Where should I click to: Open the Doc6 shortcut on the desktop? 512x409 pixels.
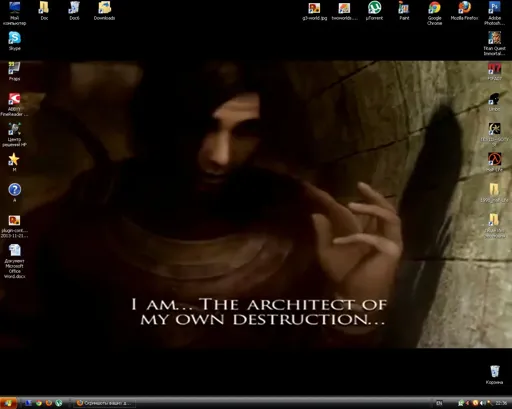click(x=74, y=11)
